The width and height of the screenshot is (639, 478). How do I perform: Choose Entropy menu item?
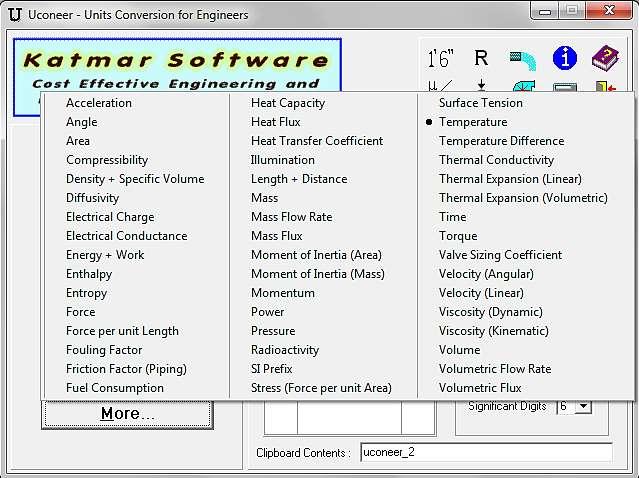pyautogui.click(x=86, y=293)
